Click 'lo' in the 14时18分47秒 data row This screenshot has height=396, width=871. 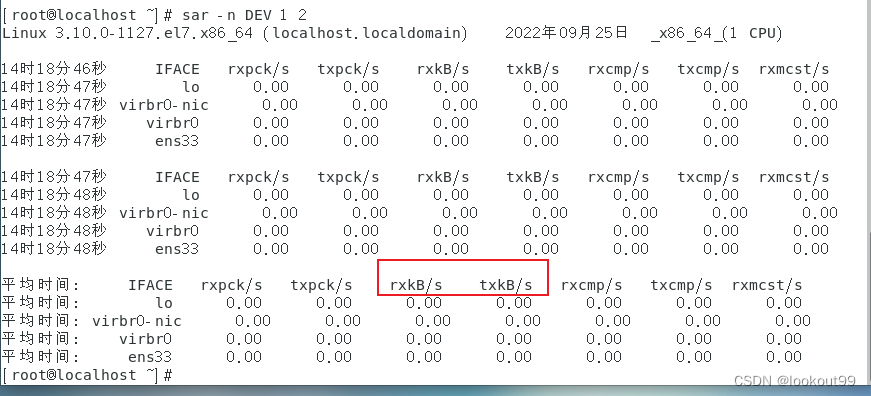click(191, 87)
